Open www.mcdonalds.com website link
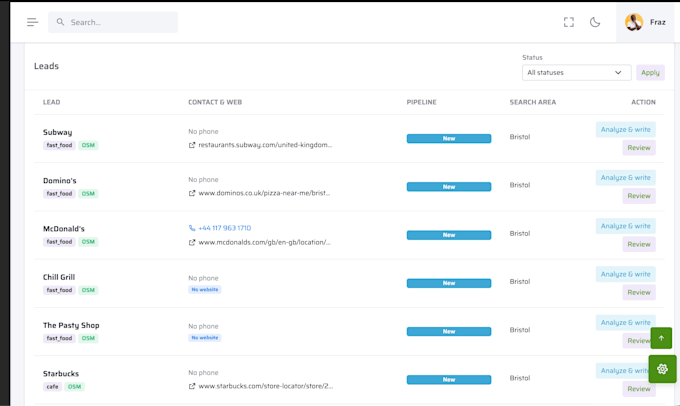 point(264,242)
